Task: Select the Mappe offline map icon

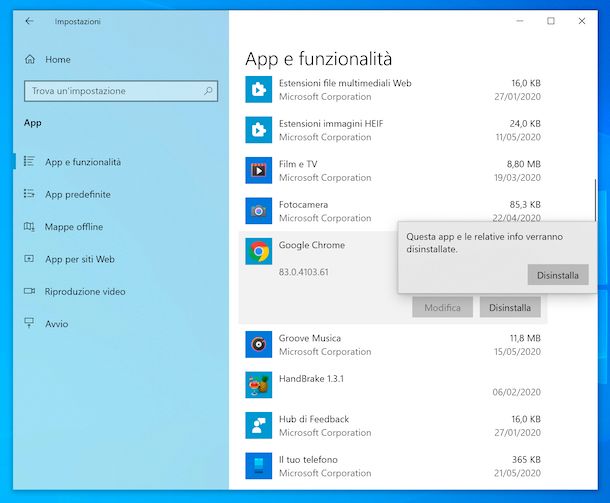Action: click(30, 226)
